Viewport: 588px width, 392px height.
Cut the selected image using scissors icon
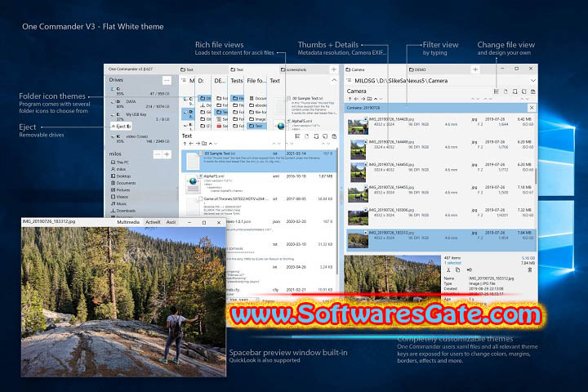point(448,269)
